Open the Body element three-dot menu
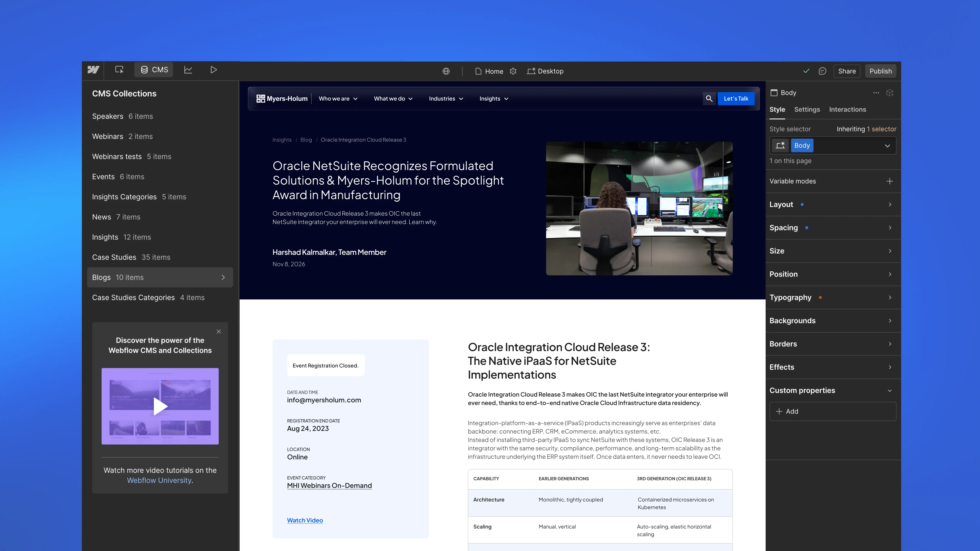This screenshot has height=551, width=980. click(876, 93)
